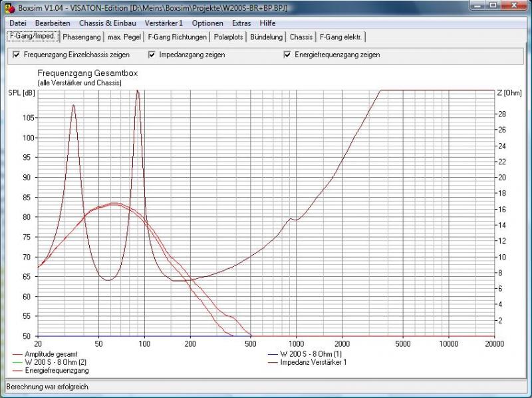The image size is (532, 398).
Task: Close the Boxsim window
Action: pyautogui.click(x=514, y=5)
